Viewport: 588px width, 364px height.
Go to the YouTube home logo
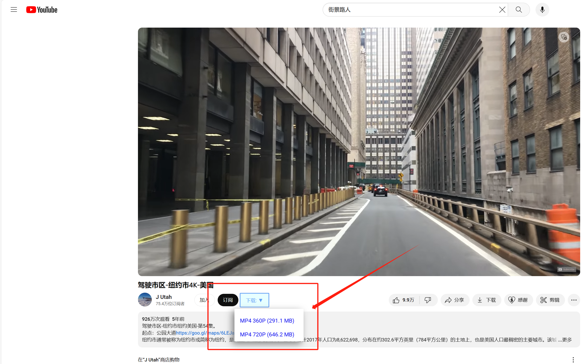[42, 10]
